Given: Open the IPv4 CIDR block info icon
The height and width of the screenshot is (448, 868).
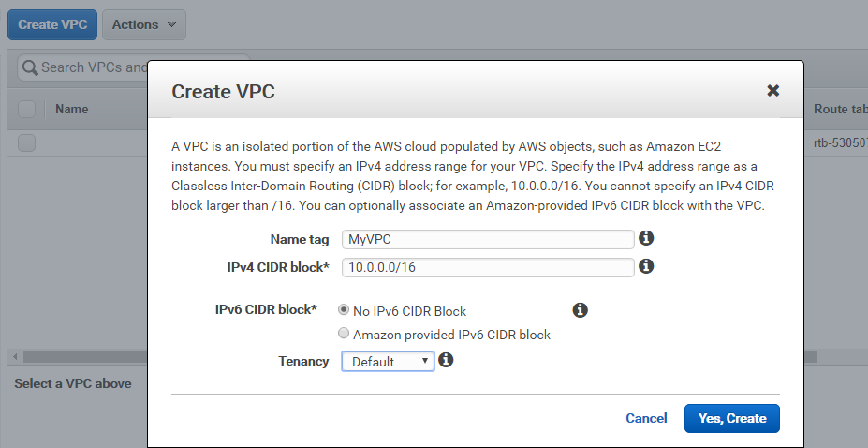Looking at the screenshot, I should (646, 266).
